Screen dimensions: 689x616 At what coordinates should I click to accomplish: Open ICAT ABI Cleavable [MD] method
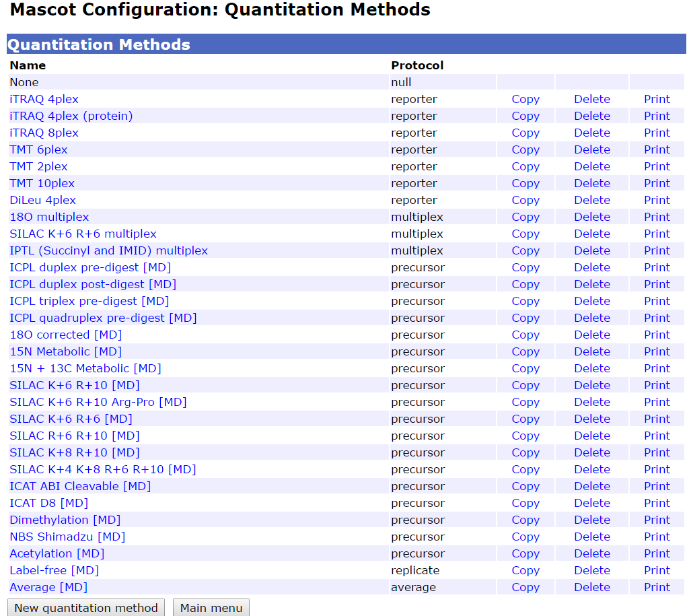click(80, 486)
